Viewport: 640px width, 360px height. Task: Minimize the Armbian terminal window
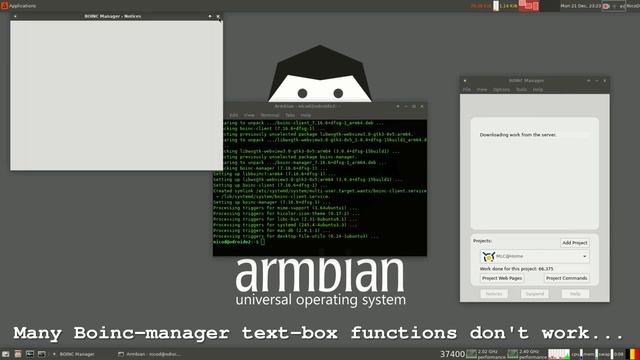(x=406, y=107)
